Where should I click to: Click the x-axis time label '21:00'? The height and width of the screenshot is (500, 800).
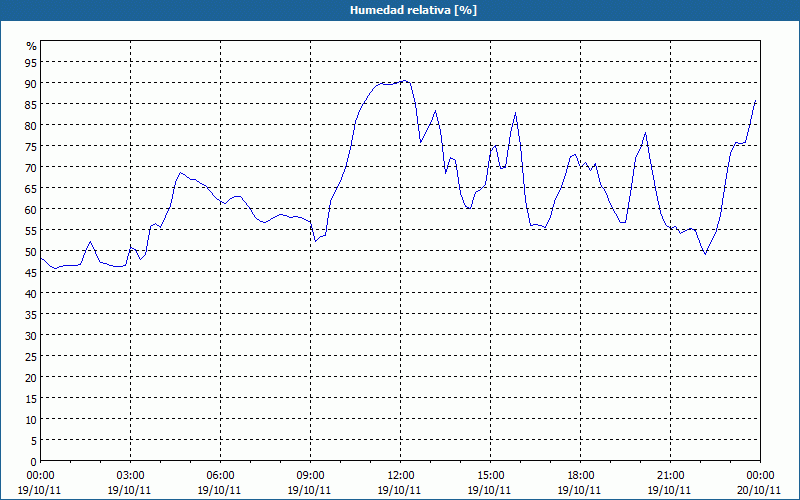670,476
